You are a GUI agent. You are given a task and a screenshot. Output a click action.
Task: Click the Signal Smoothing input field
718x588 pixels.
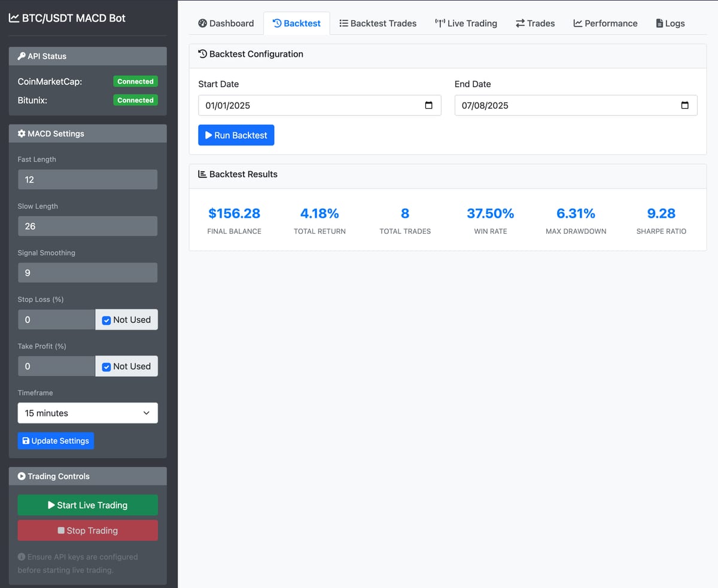(x=88, y=273)
